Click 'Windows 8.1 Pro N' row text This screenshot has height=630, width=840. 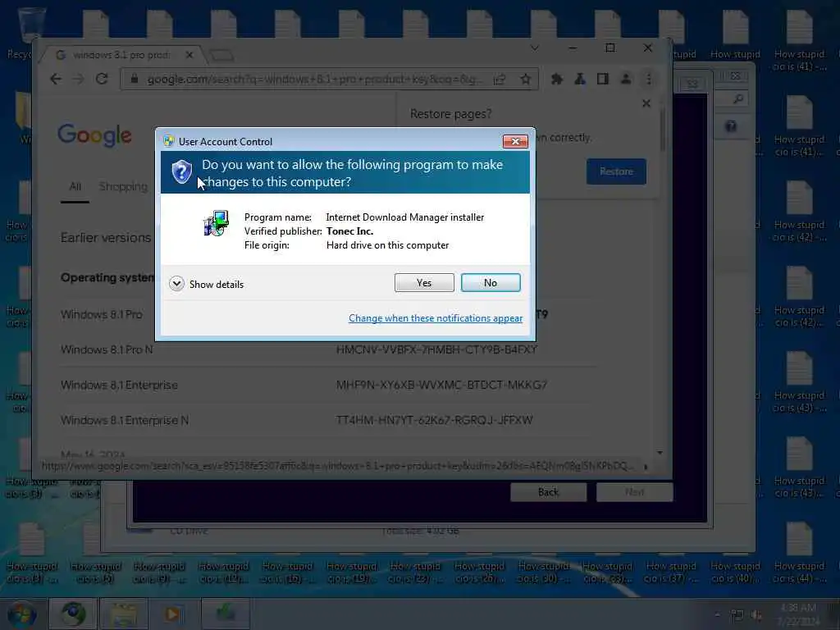[x=107, y=349]
